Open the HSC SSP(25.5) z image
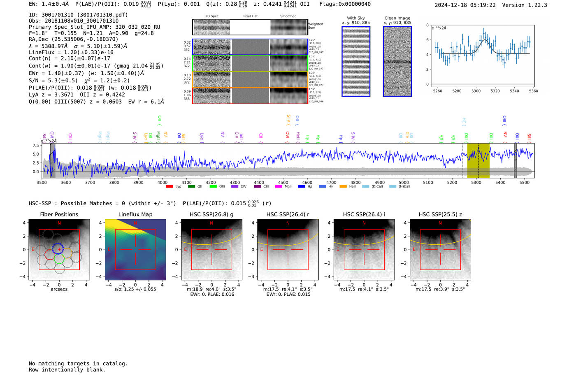 tap(440, 249)
